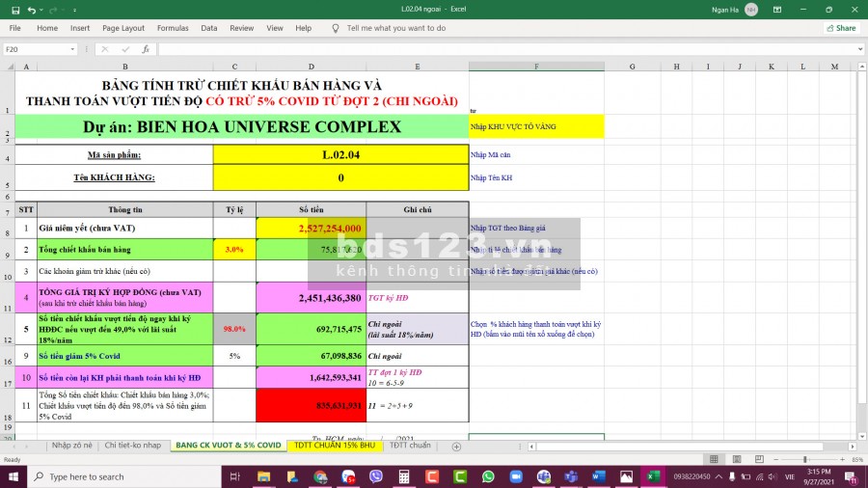Click the Name Box showing F20
Screen dimensions: 868x488
coord(35,49)
